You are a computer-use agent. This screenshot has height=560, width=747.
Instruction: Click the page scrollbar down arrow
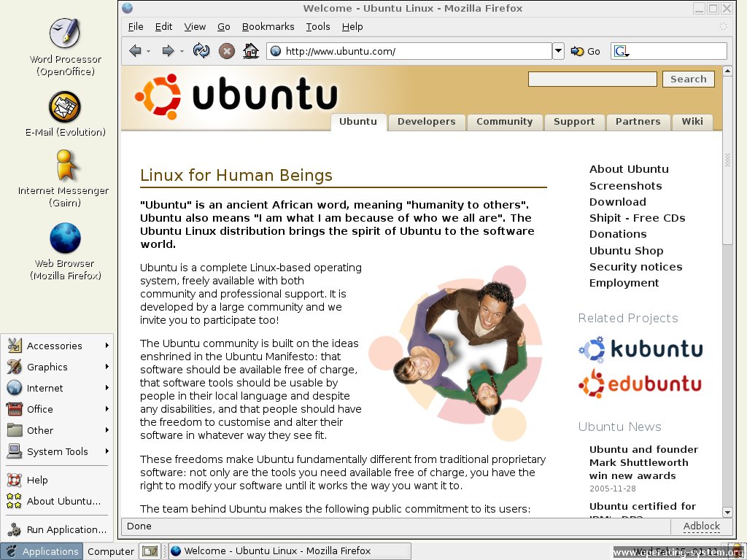(727, 513)
